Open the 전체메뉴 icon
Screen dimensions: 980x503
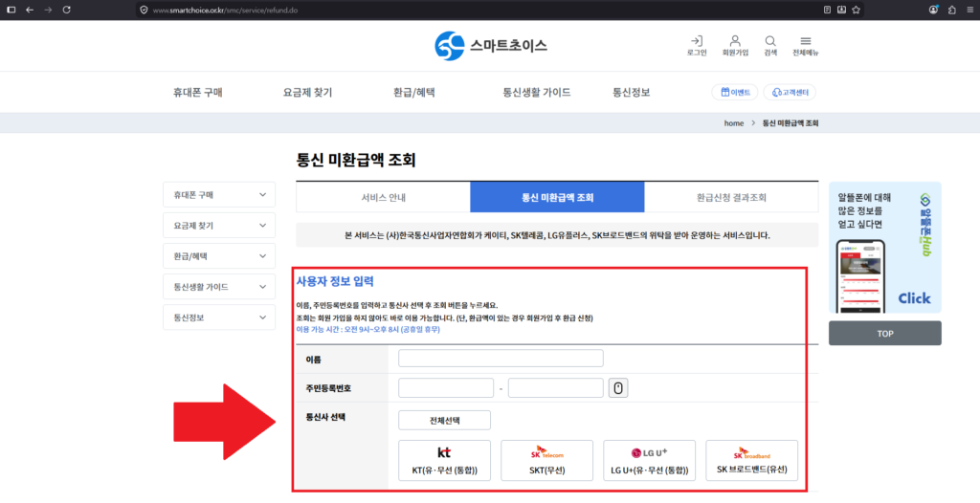pos(806,46)
